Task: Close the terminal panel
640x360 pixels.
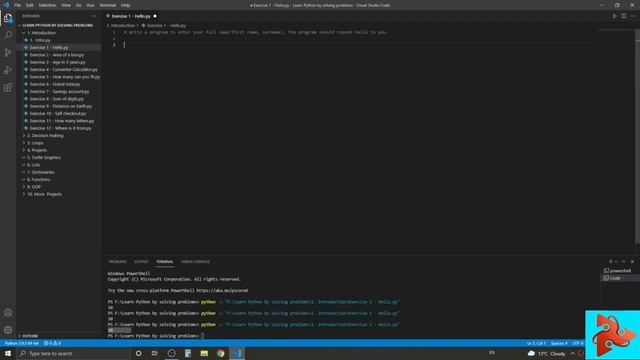Action: pyautogui.click(x=632, y=262)
